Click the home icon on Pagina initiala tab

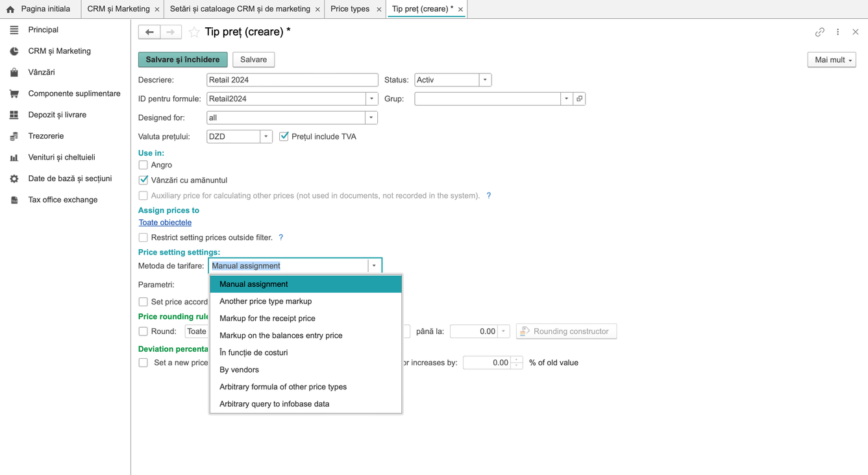(x=10, y=9)
